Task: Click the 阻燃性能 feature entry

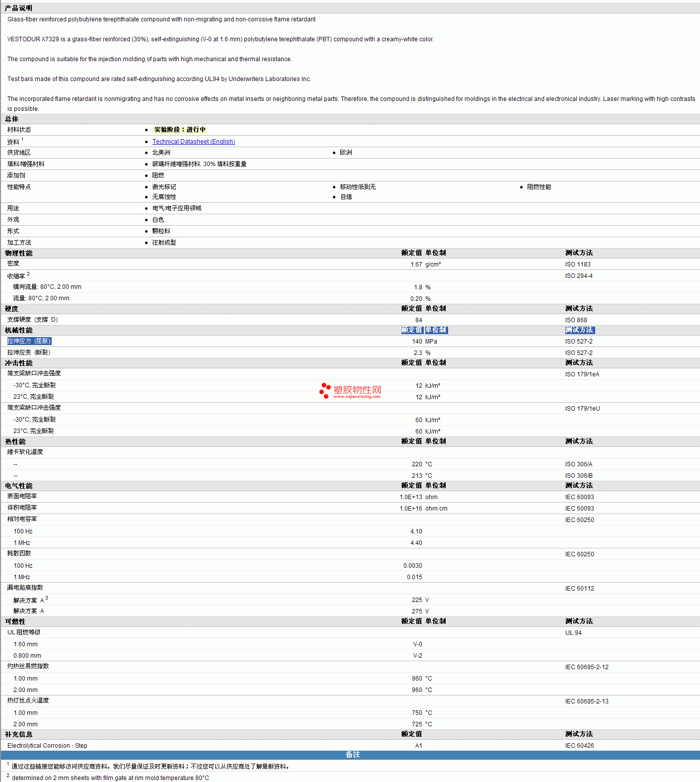Action: click(539, 187)
